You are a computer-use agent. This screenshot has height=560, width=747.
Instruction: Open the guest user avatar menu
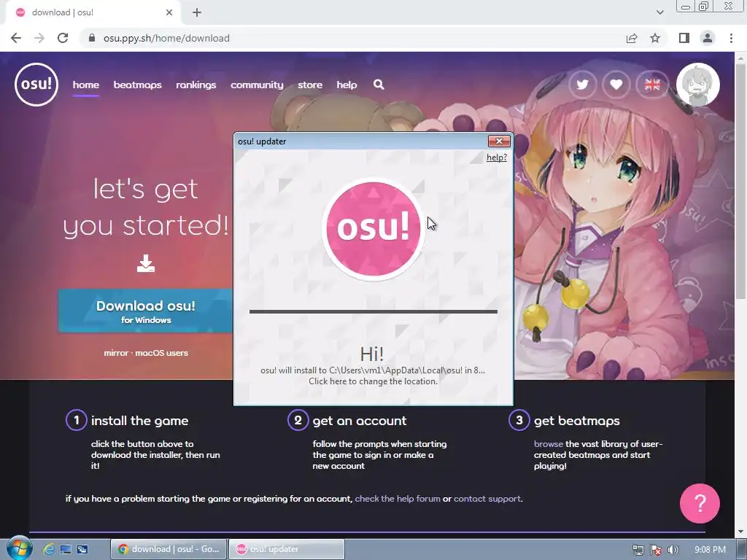click(698, 85)
